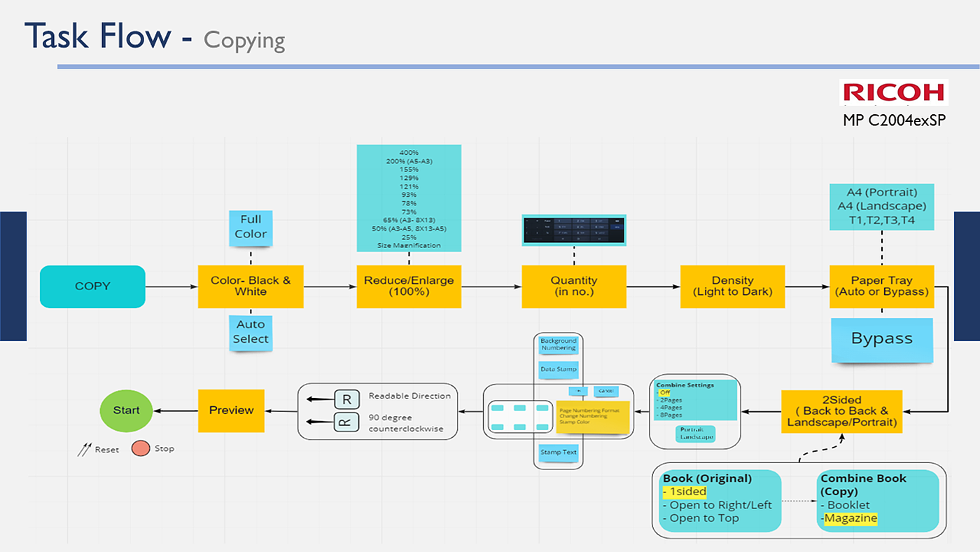Click the yellow Preview box
This screenshot has height=552, width=980.
tap(231, 410)
